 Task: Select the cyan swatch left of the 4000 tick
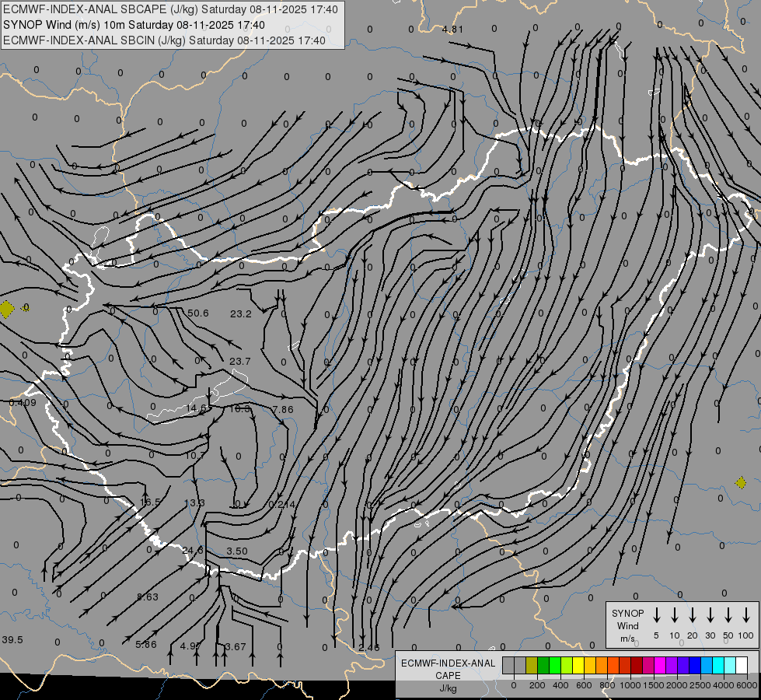point(717,665)
